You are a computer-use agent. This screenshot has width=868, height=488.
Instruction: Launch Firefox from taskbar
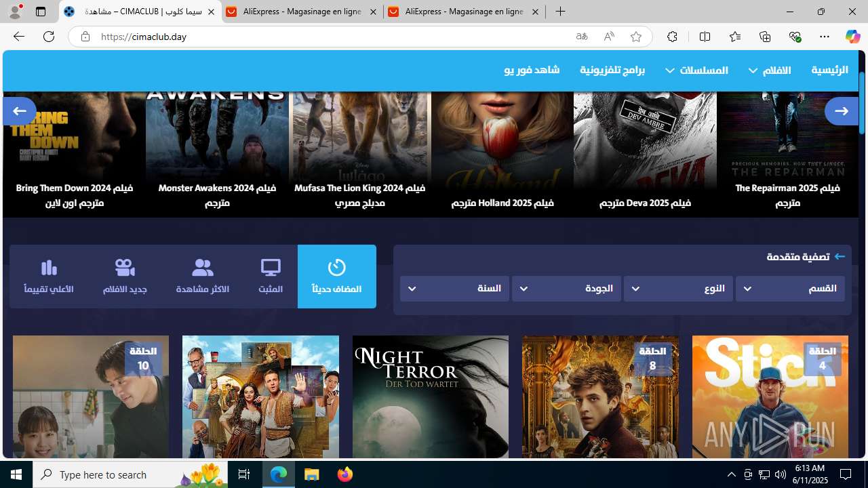(345, 474)
